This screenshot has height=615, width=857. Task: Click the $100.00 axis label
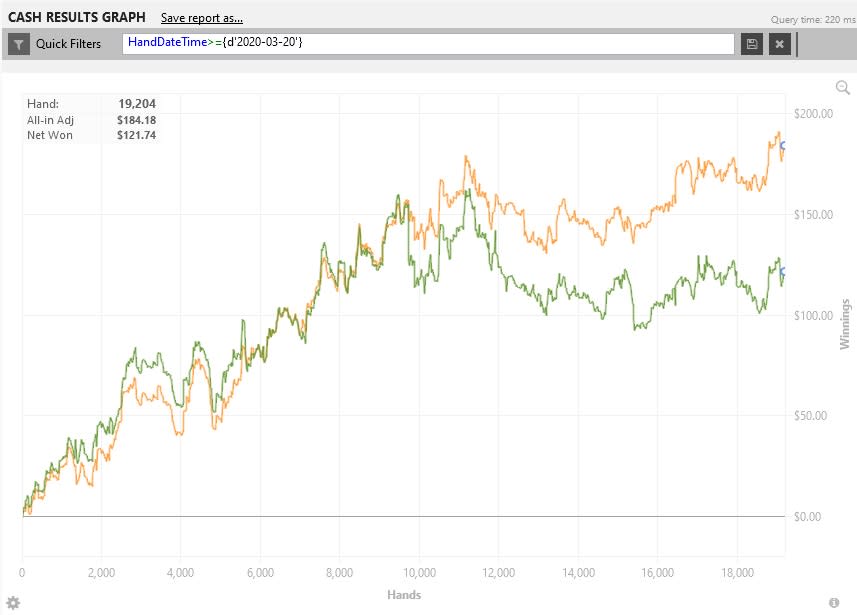point(813,315)
